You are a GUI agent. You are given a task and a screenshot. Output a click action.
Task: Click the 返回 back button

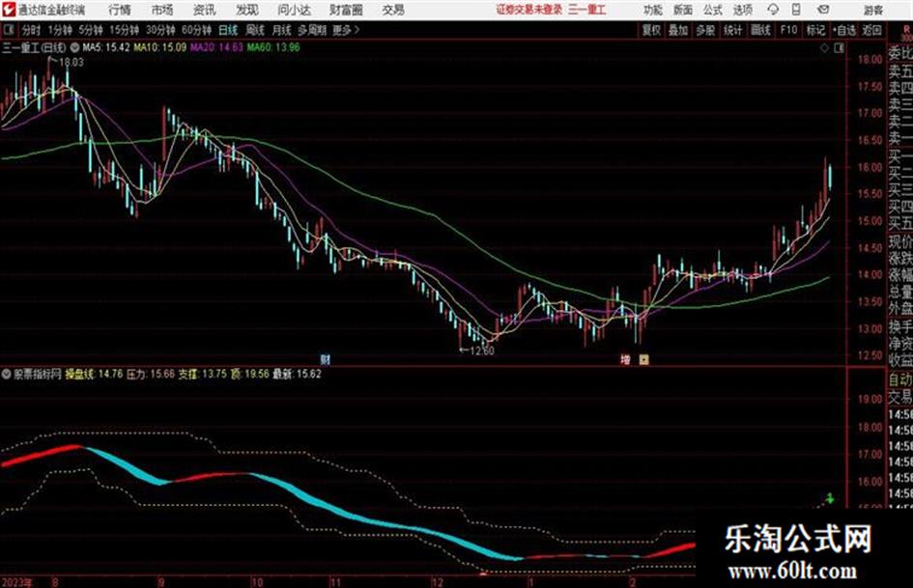point(872,30)
